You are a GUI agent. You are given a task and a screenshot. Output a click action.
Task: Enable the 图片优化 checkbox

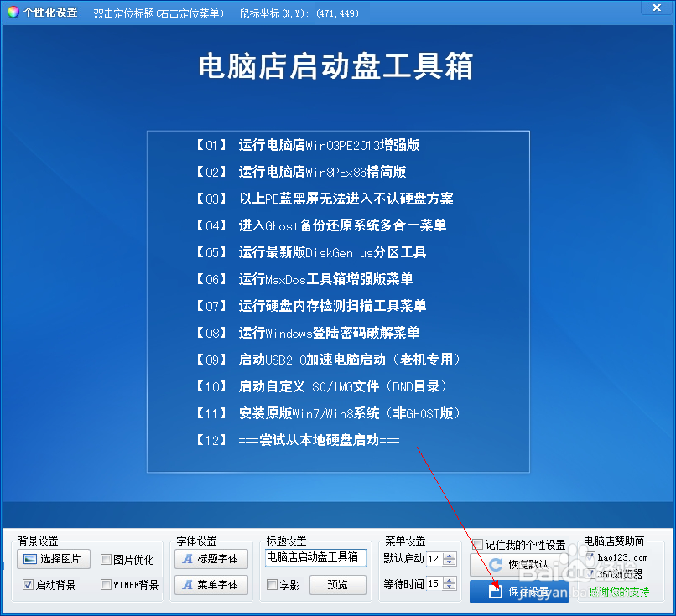105,558
